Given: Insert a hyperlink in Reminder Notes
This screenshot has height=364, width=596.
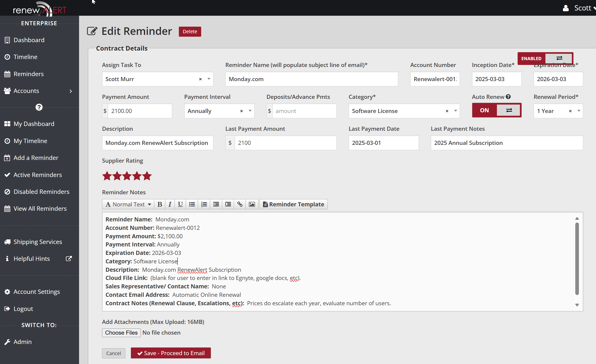Looking at the screenshot, I should point(240,204).
